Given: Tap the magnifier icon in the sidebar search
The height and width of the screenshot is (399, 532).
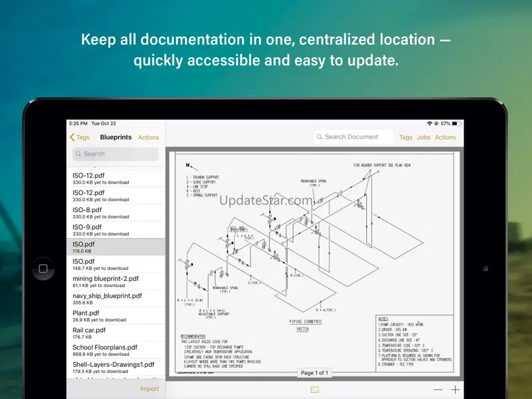Looking at the screenshot, I should pos(78,154).
